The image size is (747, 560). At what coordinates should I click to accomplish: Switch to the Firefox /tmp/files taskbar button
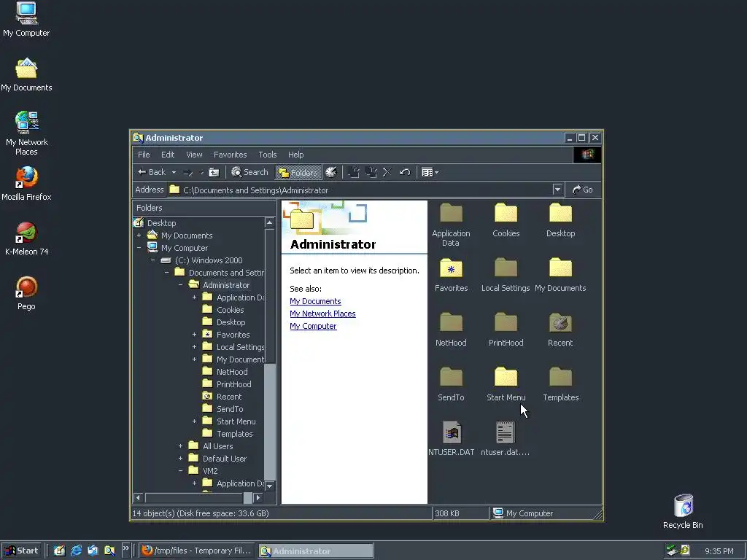click(197, 551)
